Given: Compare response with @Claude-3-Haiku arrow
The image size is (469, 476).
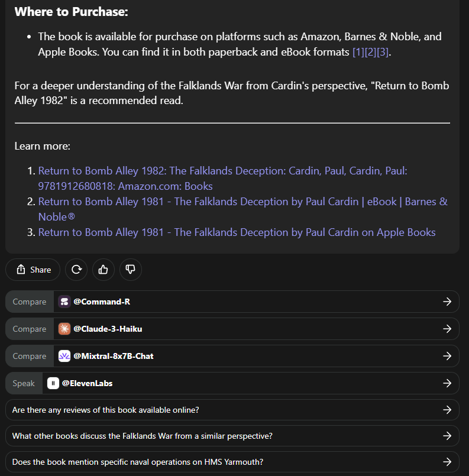Looking at the screenshot, I should coord(447,329).
